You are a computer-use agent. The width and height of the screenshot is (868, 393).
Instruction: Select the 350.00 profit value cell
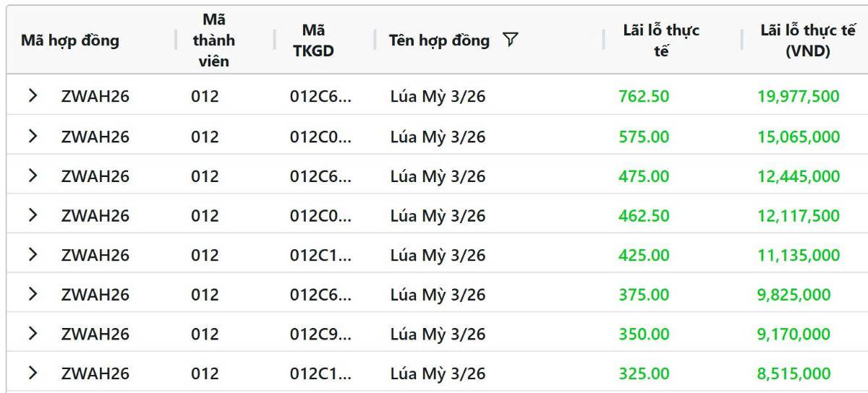click(644, 334)
